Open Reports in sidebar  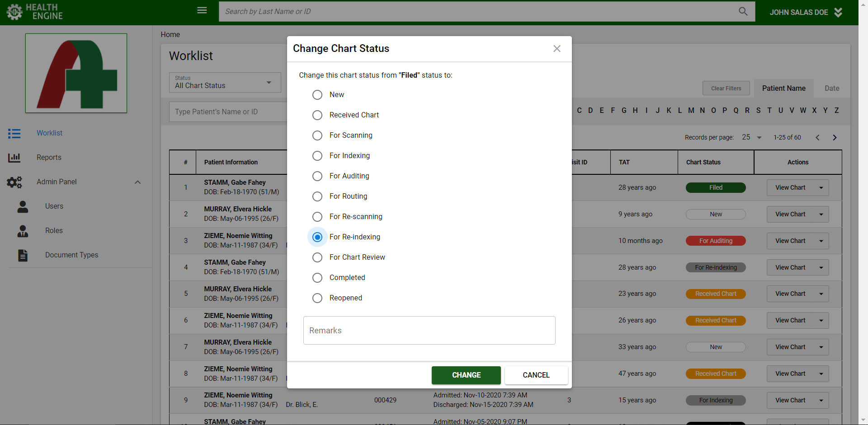tap(49, 158)
